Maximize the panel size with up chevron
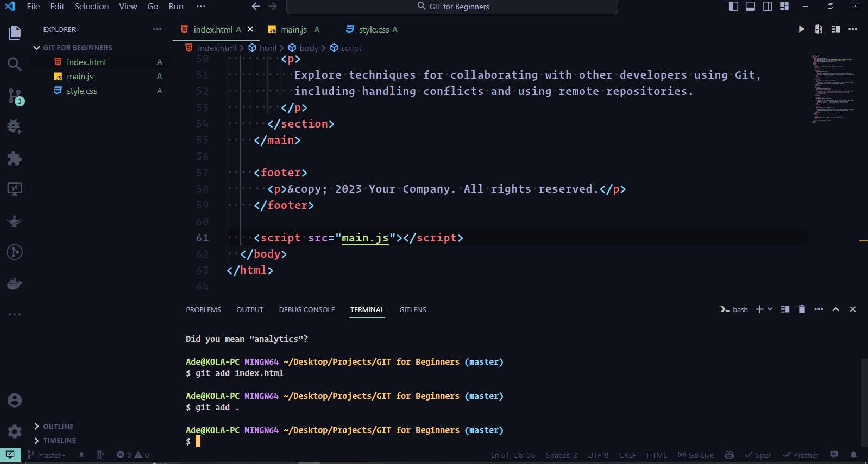The width and height of the screenshot is (868, 464). click(x=836, y=309)
